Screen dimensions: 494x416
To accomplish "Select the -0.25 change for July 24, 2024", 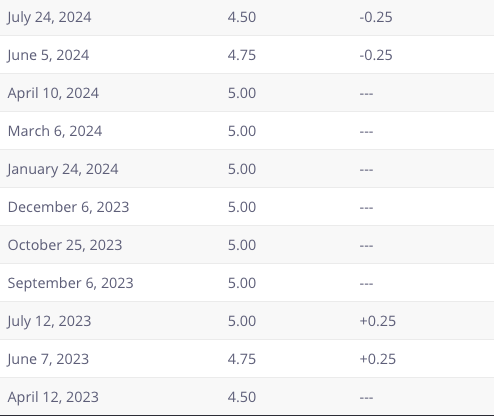I will point(376,17).
